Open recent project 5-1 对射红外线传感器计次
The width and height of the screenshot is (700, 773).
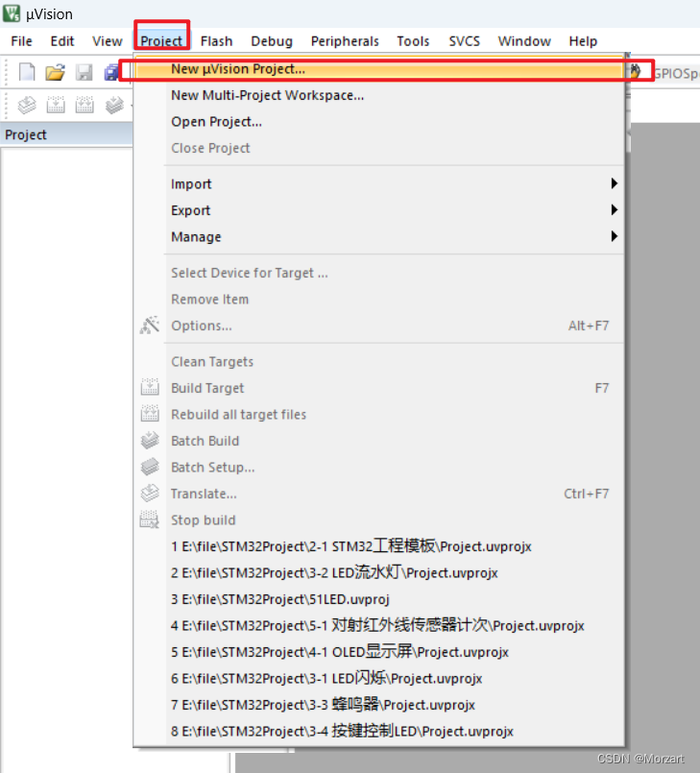pyautogui.click(x=378, y=625)
